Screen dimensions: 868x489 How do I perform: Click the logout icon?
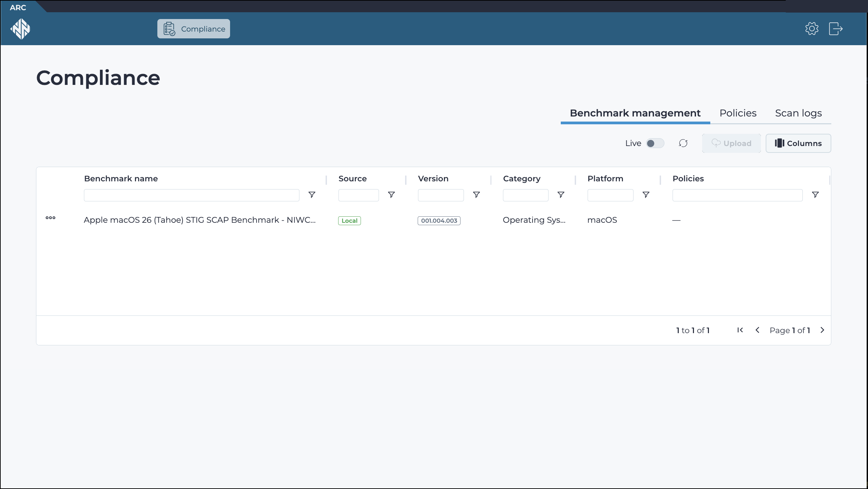836,29
